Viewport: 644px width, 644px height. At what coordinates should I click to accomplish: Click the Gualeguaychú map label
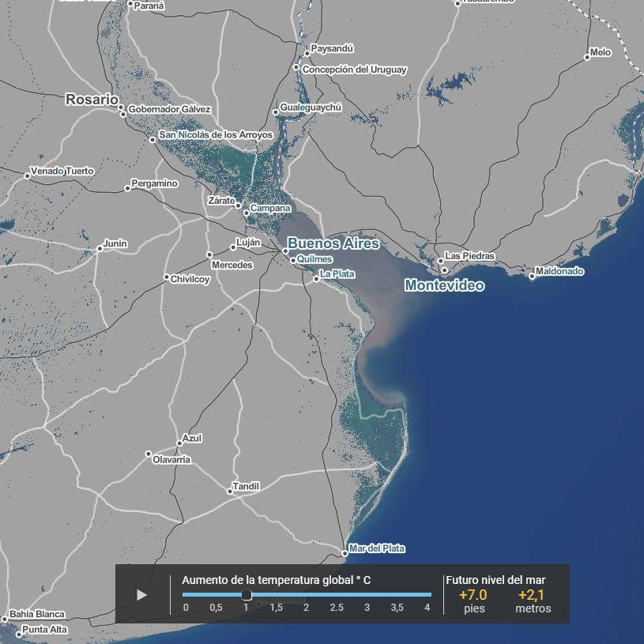[311, 107]
